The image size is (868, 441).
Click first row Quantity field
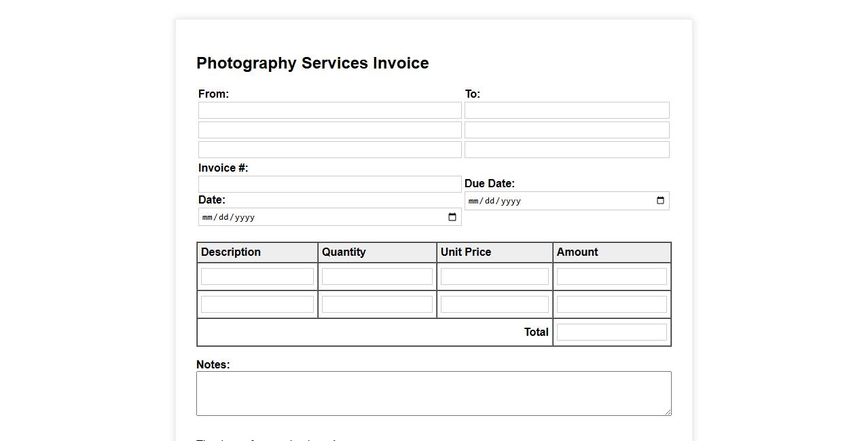coord(377,277)
